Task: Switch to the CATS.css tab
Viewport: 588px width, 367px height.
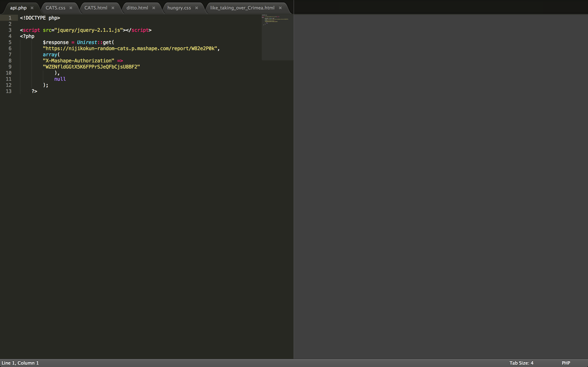Action: (x=55, y=8)
